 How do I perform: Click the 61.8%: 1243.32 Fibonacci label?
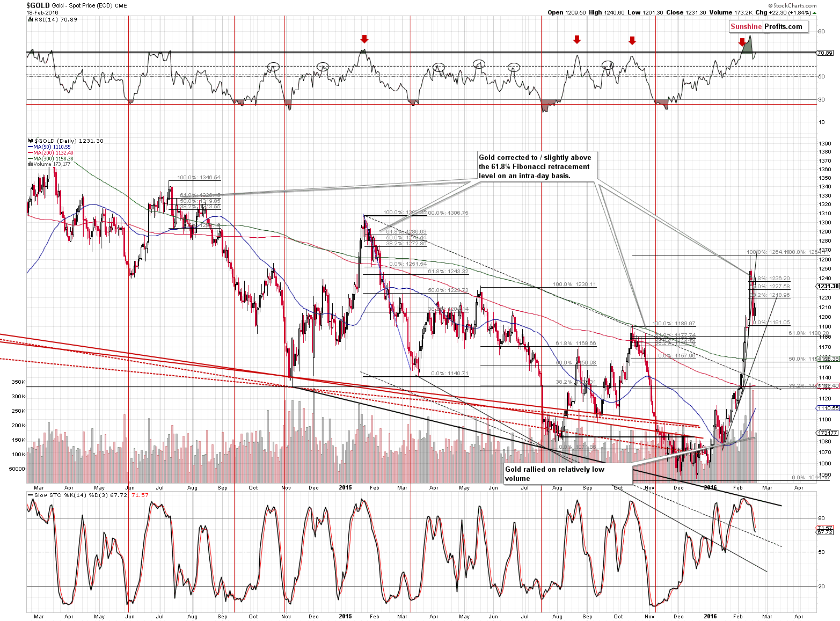click(x=448, y=272)
